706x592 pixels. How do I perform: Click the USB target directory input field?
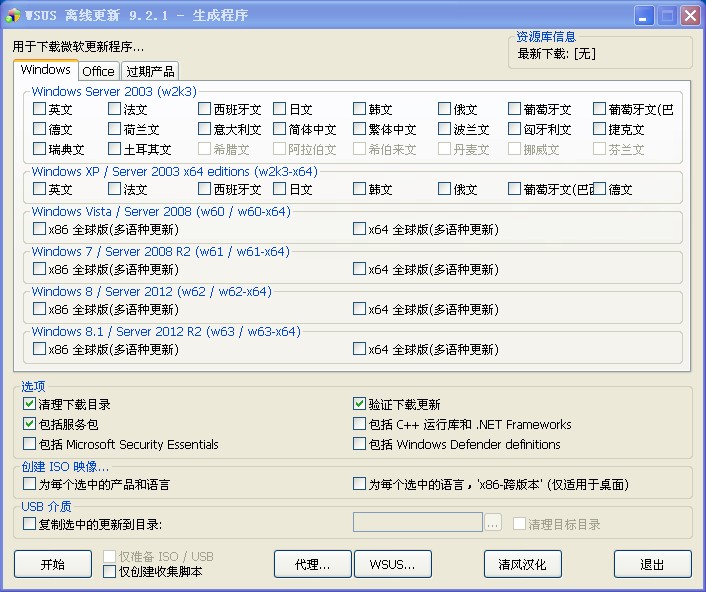click(x=418, y=522)
